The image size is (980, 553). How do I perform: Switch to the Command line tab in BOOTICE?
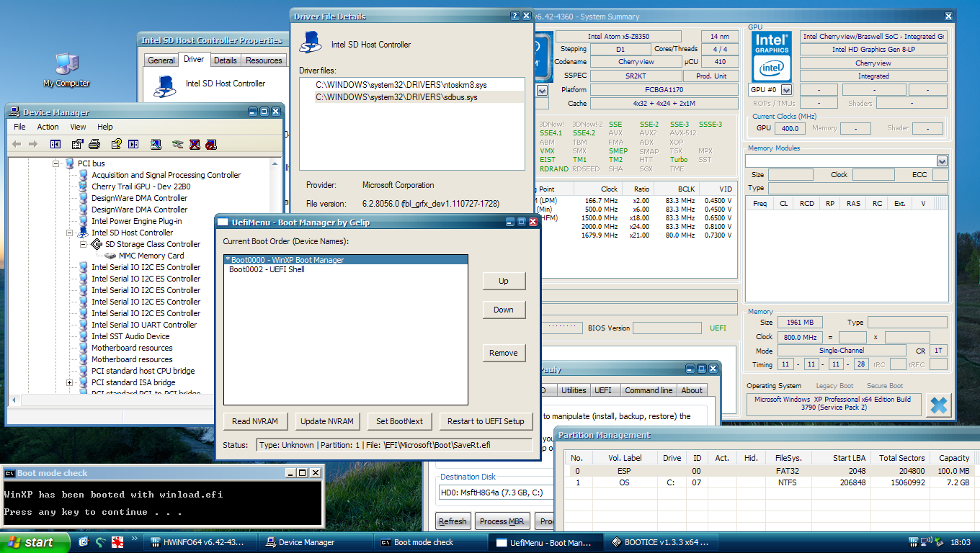[x=649, y=390]
